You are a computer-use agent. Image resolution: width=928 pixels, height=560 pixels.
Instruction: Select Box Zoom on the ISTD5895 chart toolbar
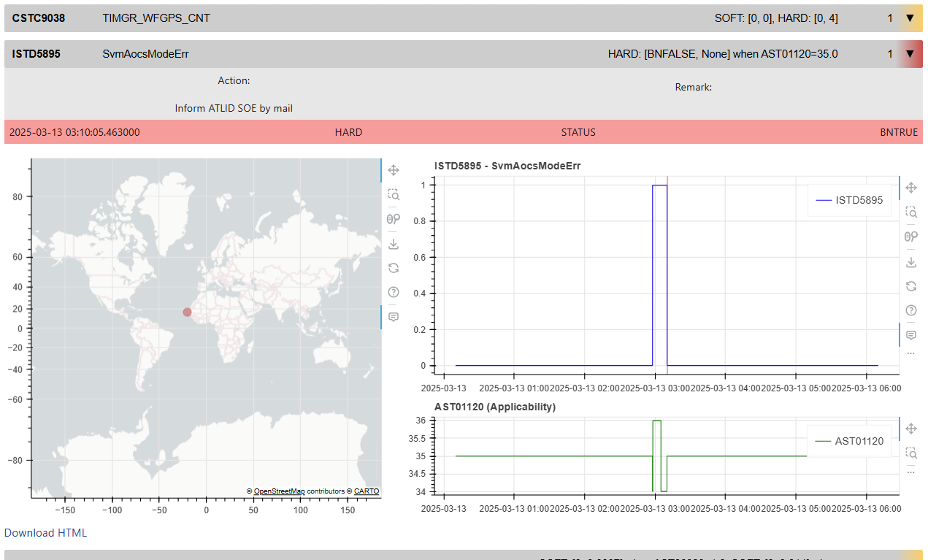pos(911,212)
